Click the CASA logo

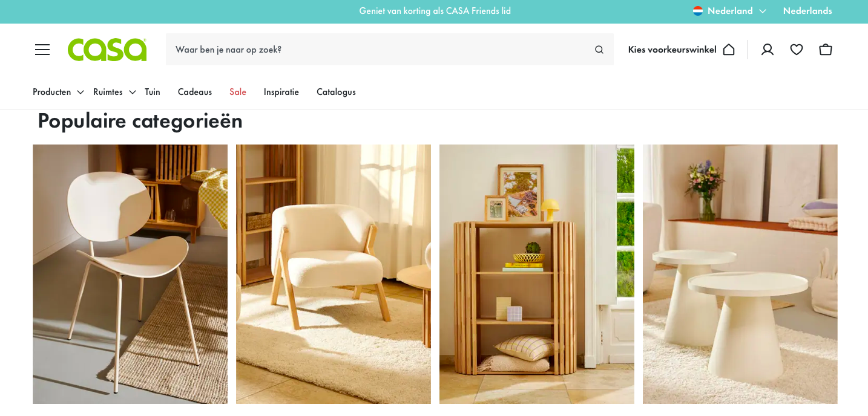[x=107, y=50]
